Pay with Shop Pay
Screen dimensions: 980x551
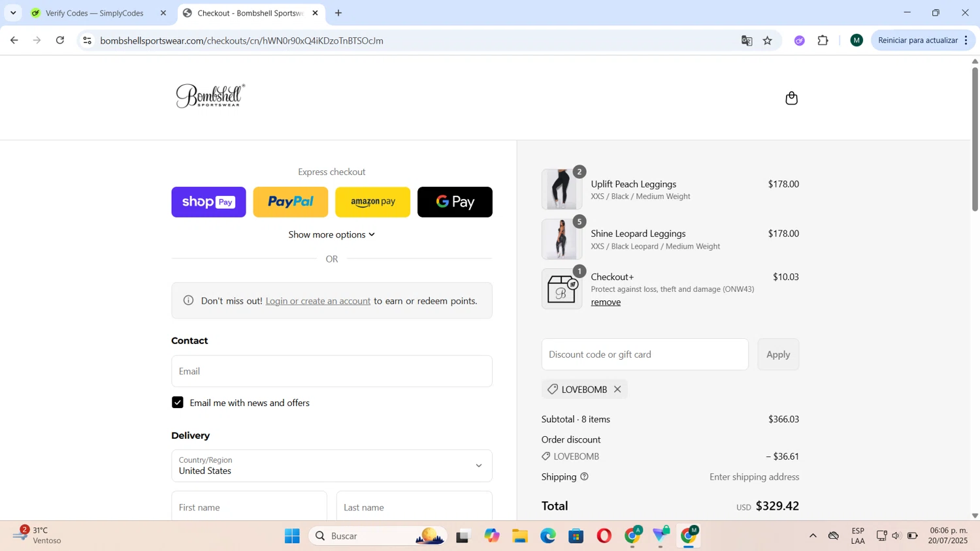point(208,202)
